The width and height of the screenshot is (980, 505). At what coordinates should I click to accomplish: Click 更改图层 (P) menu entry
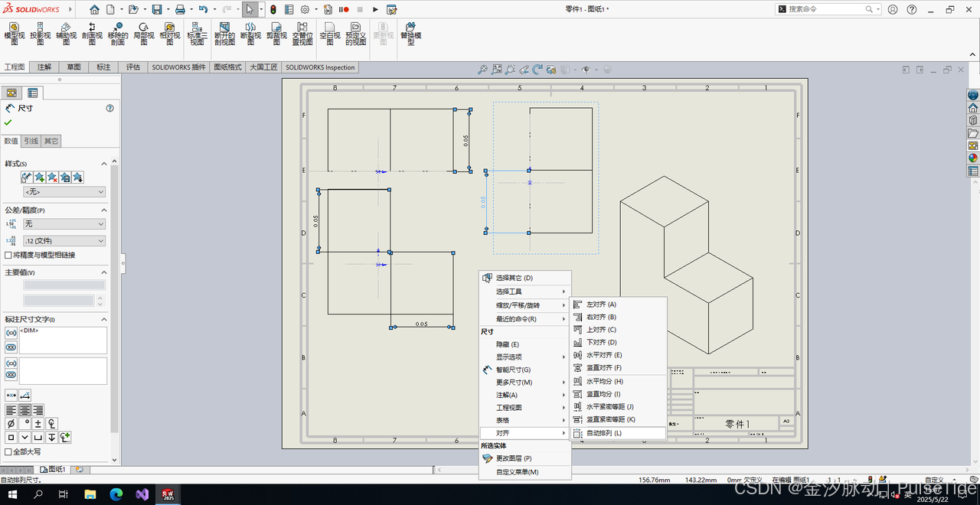point(525,458)
